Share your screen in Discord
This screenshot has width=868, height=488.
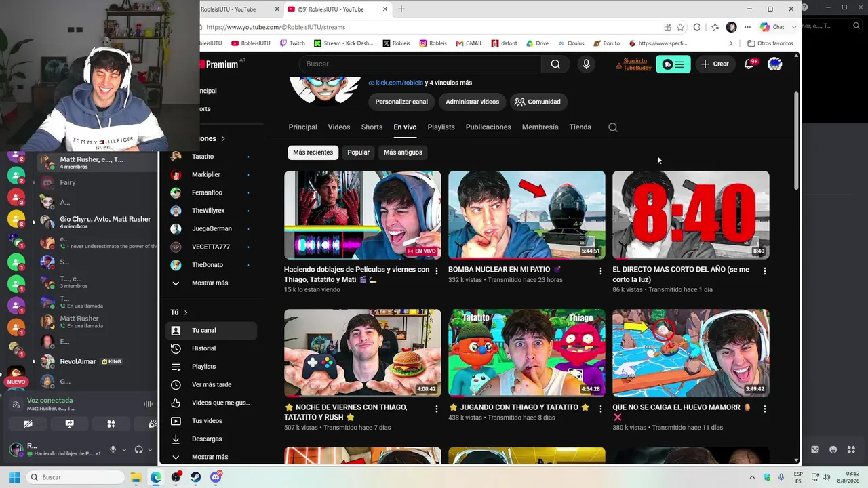click(x=69, y=424)
